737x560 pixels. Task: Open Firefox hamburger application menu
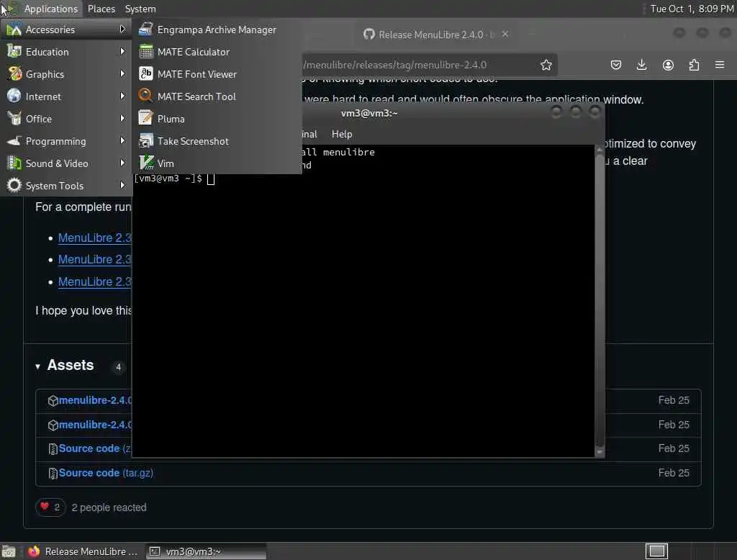720,65
